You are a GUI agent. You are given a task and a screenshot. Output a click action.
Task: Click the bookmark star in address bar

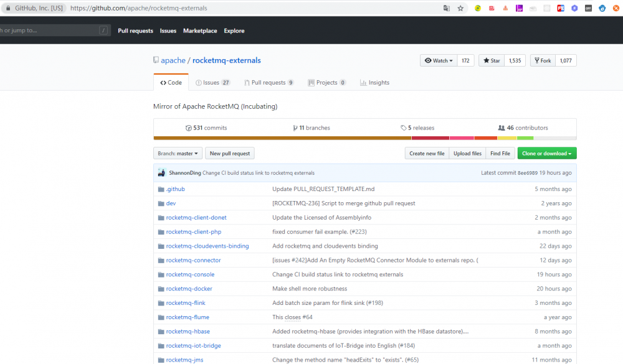pyautogui.click(x=460, y=8)
